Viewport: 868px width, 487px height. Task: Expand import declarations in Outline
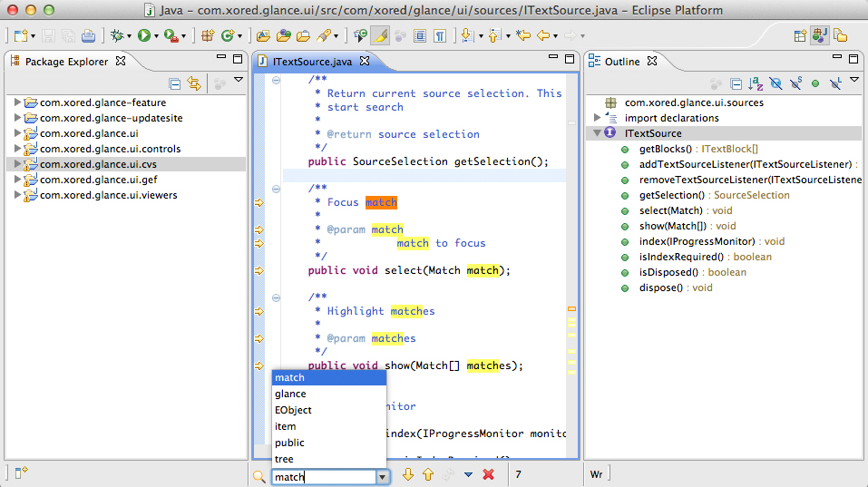(x=597, y=118)
